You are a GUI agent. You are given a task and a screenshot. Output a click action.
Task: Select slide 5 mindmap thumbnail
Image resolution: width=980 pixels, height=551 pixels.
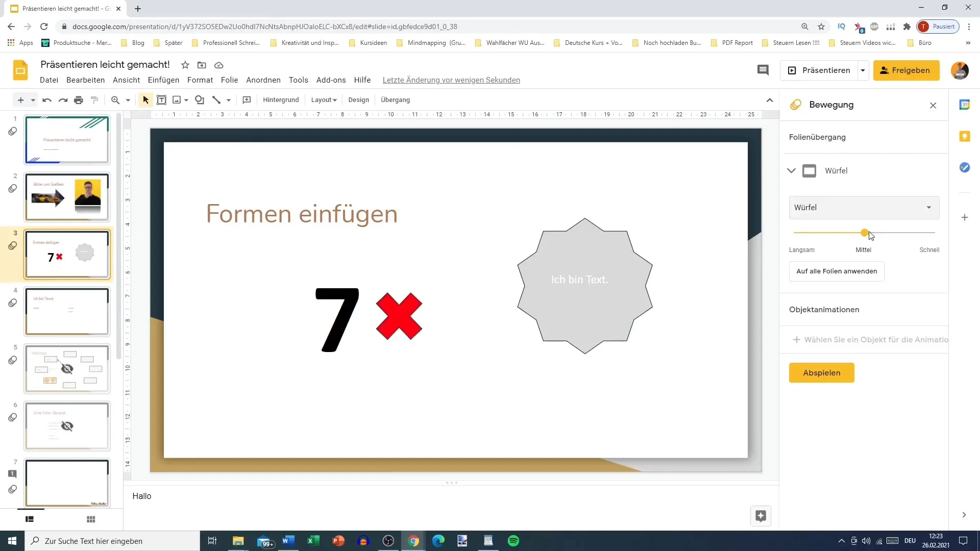67,369
